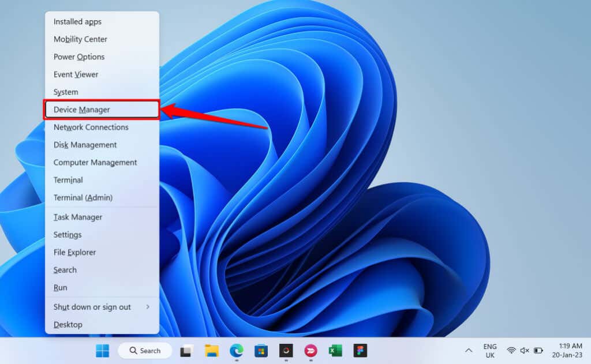This screenshot has width=591, height=364.
Task: Switch the ENG UK language indicator
Action: (489, 351)
